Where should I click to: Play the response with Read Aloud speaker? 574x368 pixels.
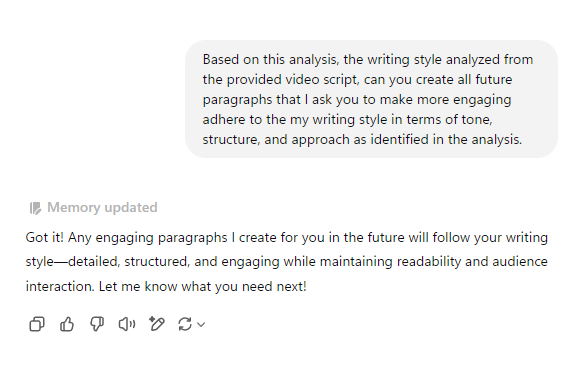(x=127, y=324)
